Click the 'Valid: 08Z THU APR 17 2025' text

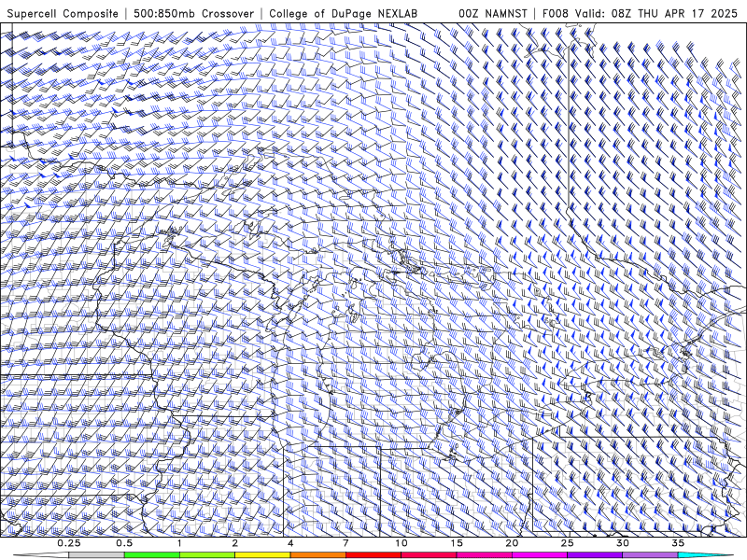point(656,13)
